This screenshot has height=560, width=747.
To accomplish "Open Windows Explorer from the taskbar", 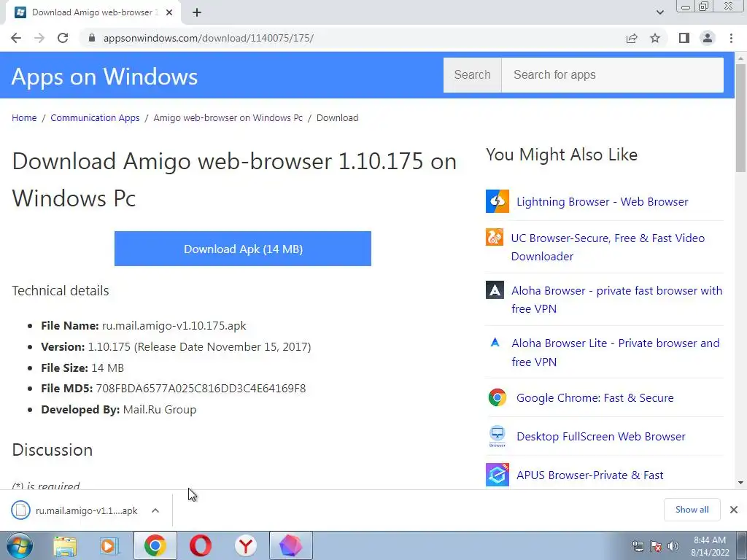I will pos(65,545).
